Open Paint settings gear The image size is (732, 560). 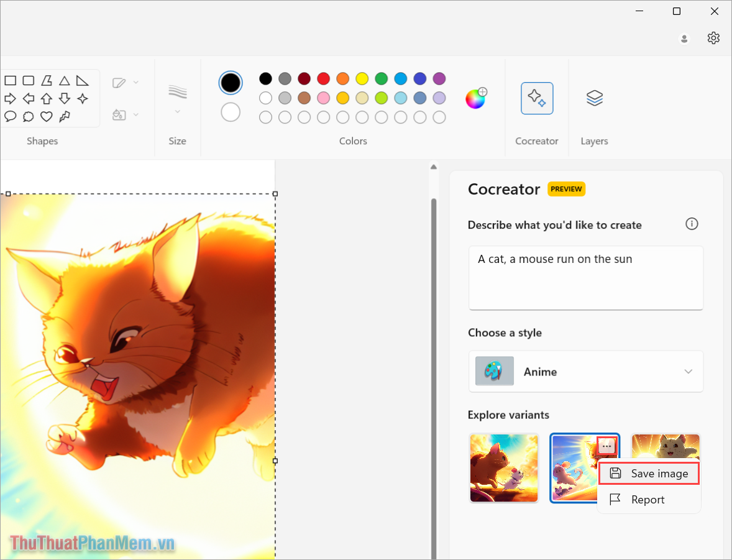pyautogui.click(x=713, y=38)
